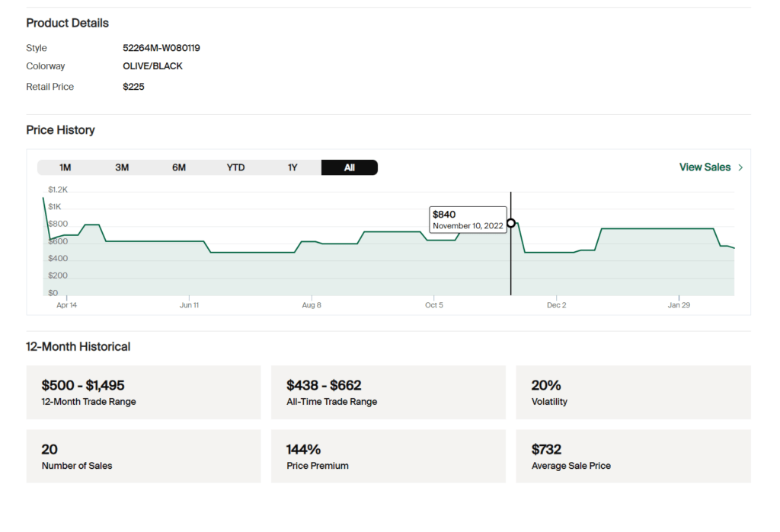
Task: Select the All time range tab
Action: (x=349, y=167)
